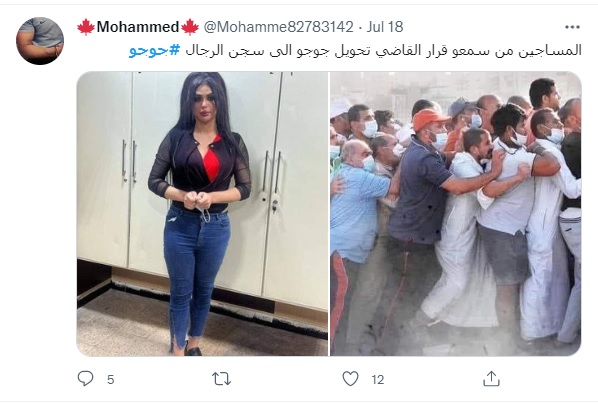Retweet this post using the arrows icon
This screenshot has width=598, height=403.
221,379
